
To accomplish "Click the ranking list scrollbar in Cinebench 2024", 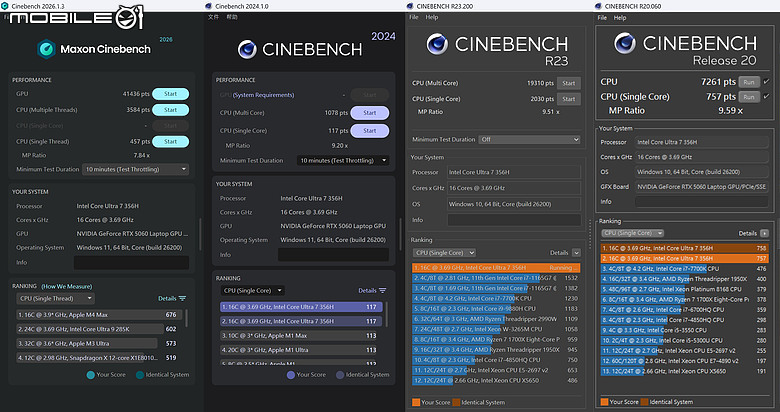I will pyautogui.click(x=387, y=314).
